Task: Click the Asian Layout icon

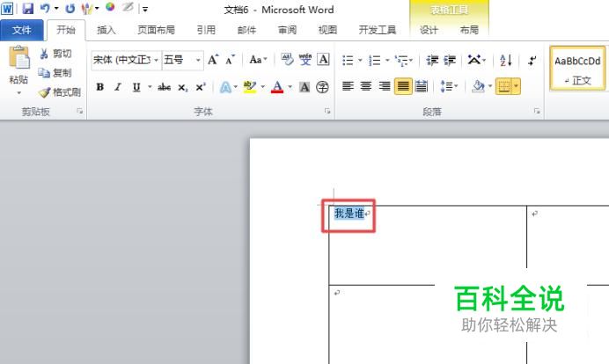Action: [474, 60]
